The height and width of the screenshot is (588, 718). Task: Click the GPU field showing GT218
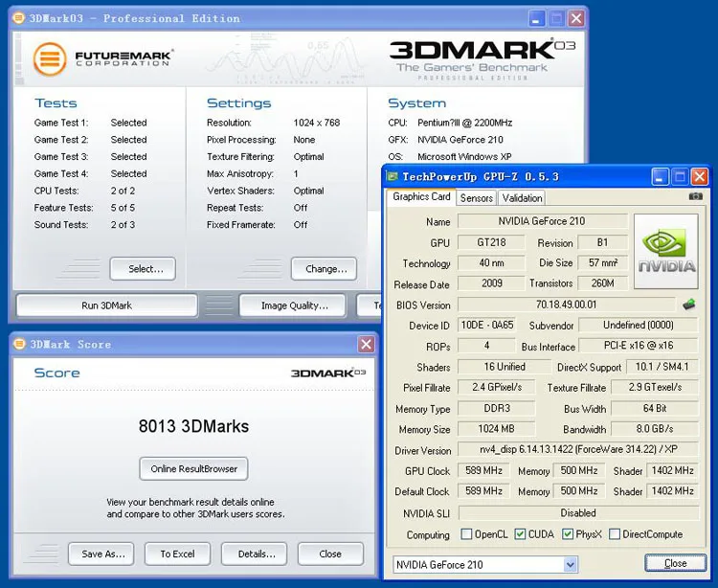click(491, 242)
